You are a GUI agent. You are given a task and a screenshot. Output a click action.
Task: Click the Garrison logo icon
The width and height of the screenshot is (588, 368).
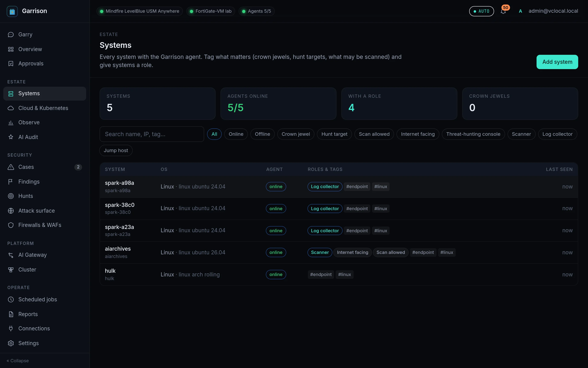[x=12, y=11]
